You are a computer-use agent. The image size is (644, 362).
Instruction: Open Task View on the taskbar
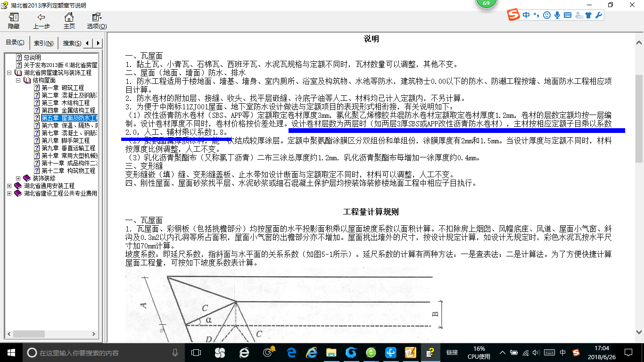click(x=196, y=352)
